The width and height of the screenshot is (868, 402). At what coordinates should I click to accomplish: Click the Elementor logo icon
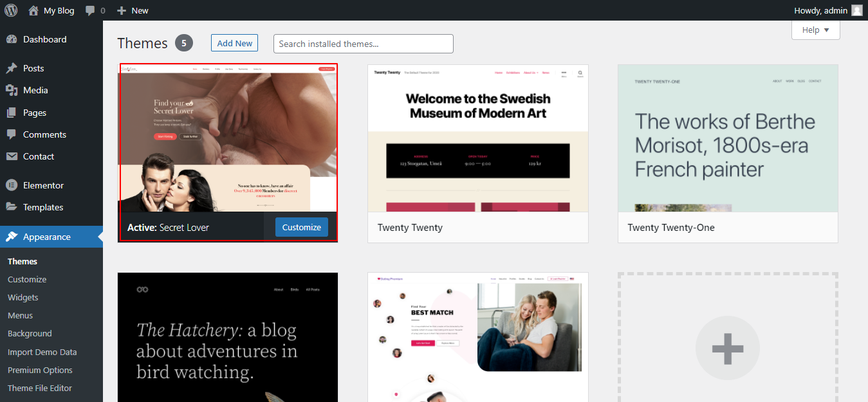tap(12, 185)
